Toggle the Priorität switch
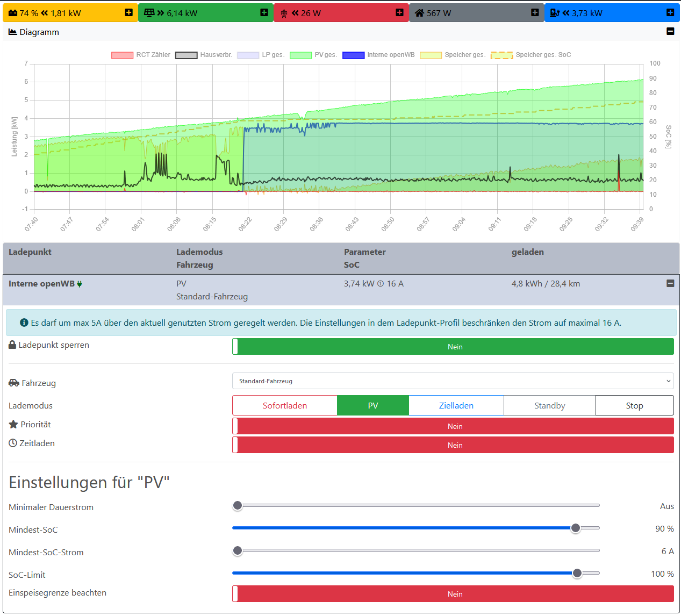This screenshot has height=616, width=681. [453, 426]
